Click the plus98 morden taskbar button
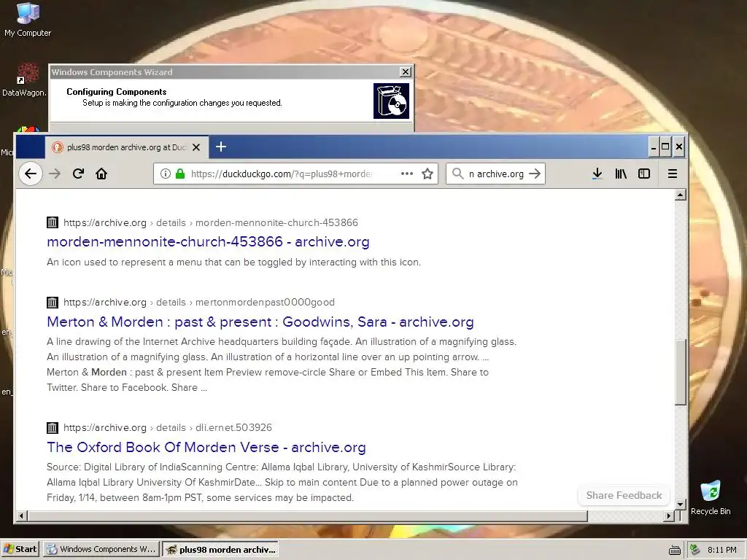 pyautogui.click(x=220, y=549)
